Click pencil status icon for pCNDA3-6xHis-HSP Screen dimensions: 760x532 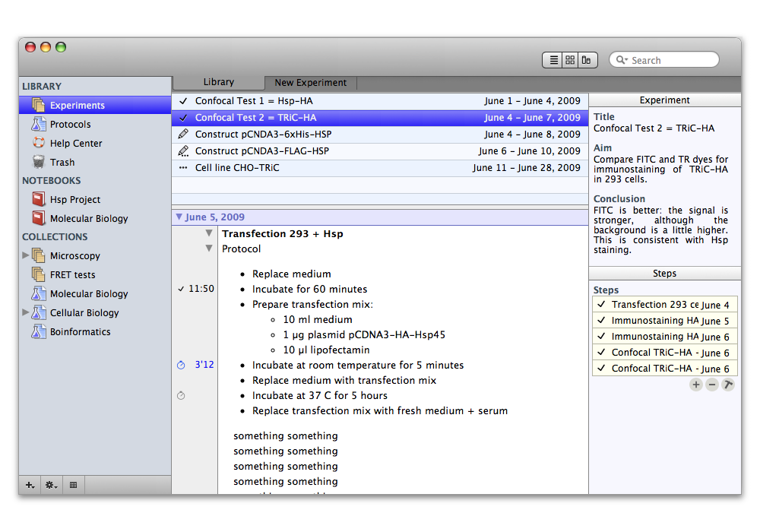[x=183, y=134]
